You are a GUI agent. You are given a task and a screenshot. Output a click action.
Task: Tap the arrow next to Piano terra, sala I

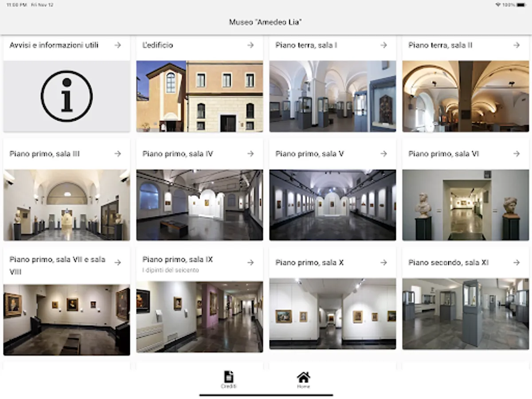click(383, 45)
